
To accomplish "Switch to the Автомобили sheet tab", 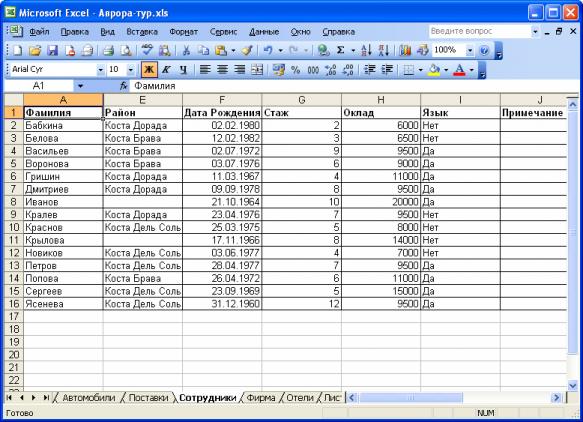I will [x=88, y=398].
